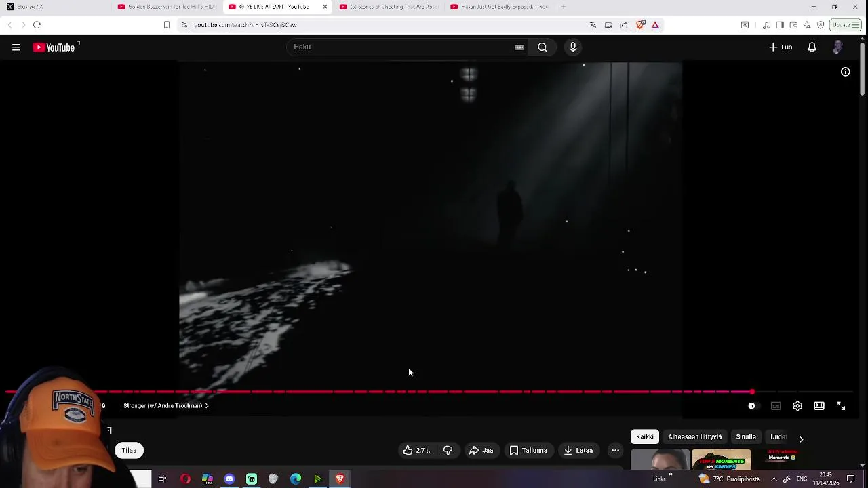Subscribe with the Tilaa button

(x=129, y=450)
